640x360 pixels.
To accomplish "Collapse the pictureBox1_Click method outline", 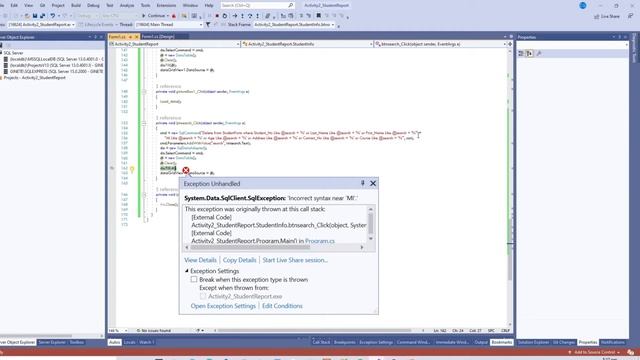I will click(144, 92).
